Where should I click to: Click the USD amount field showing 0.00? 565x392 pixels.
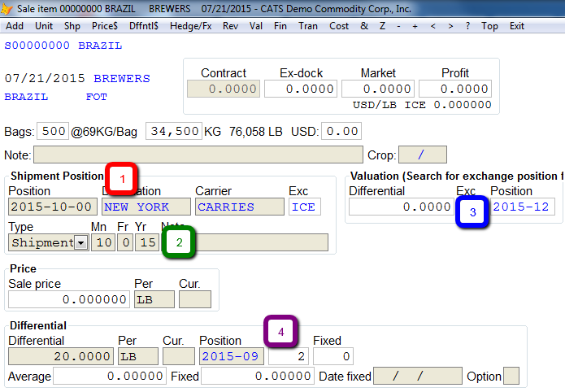341,131
